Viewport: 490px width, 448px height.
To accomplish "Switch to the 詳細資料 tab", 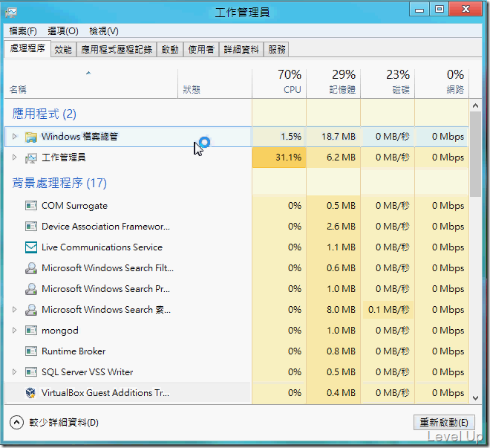I will click(x=241, y=49).
